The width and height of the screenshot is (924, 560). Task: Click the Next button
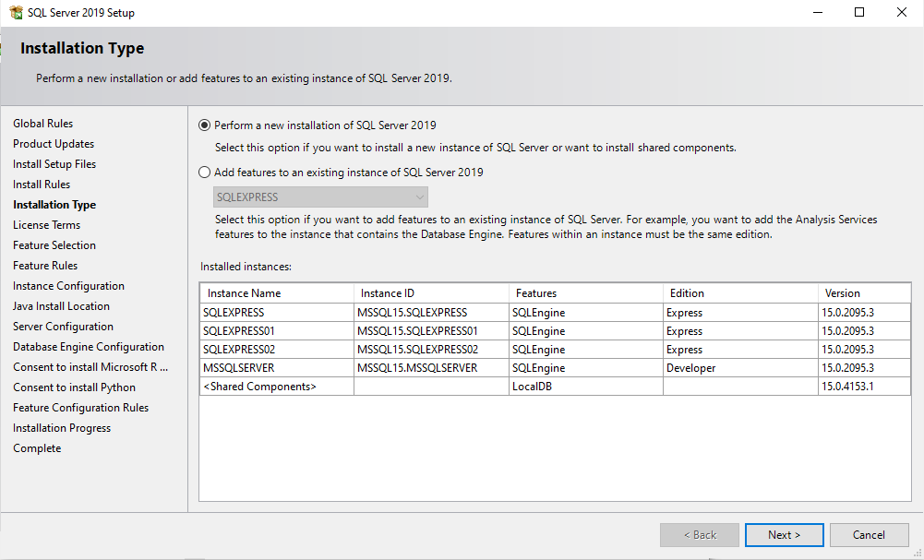[x=784, y=535]
